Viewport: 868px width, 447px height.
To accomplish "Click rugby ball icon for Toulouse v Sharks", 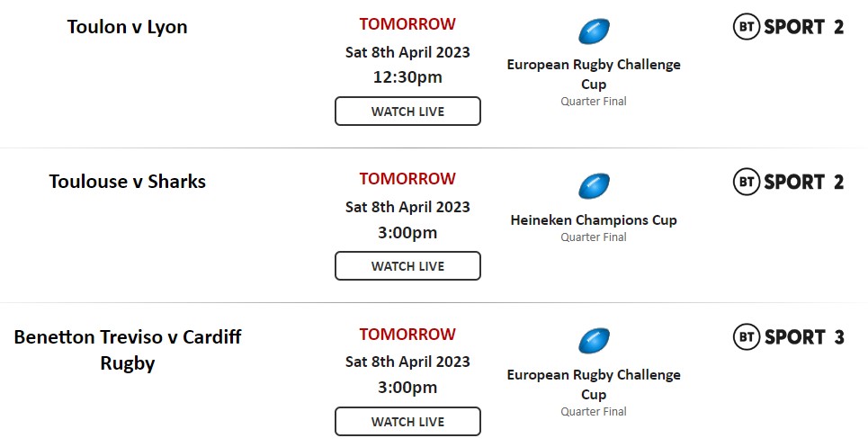I will point(594,186).
